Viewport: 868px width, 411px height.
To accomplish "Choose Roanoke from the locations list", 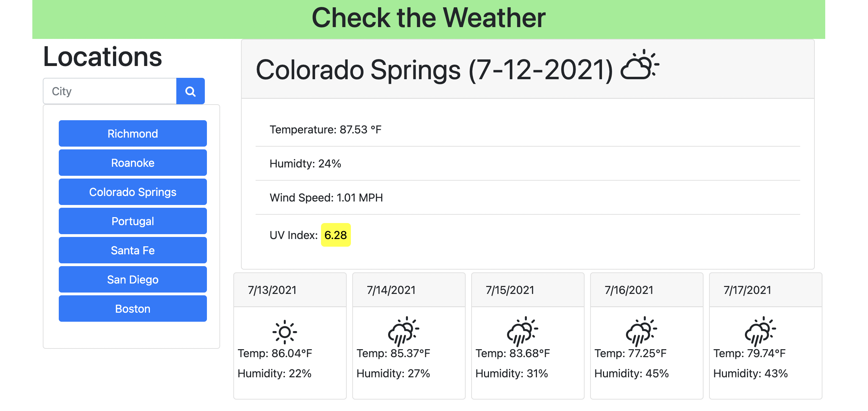I will pyautogui.click(x=132, y=163).
